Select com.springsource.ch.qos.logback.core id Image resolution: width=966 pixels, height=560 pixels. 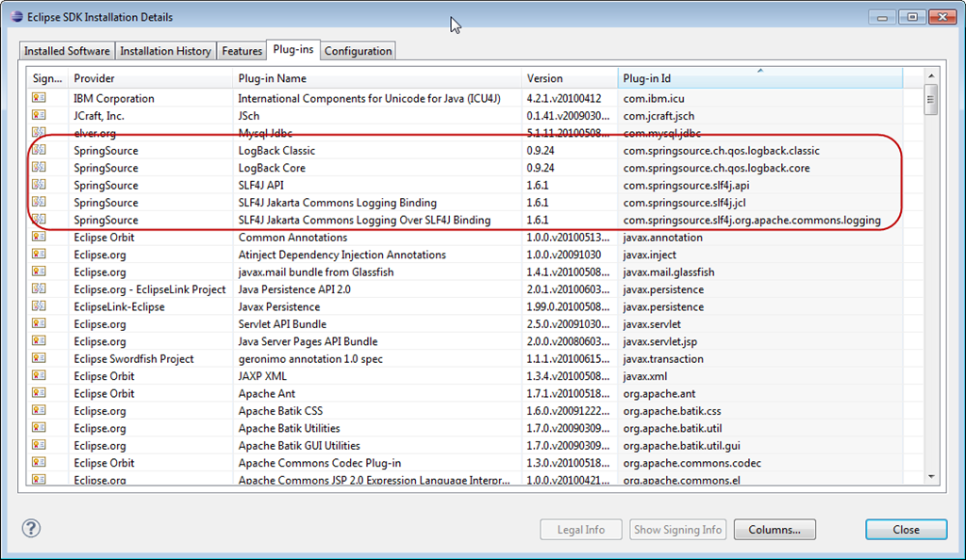click(717, 168)
